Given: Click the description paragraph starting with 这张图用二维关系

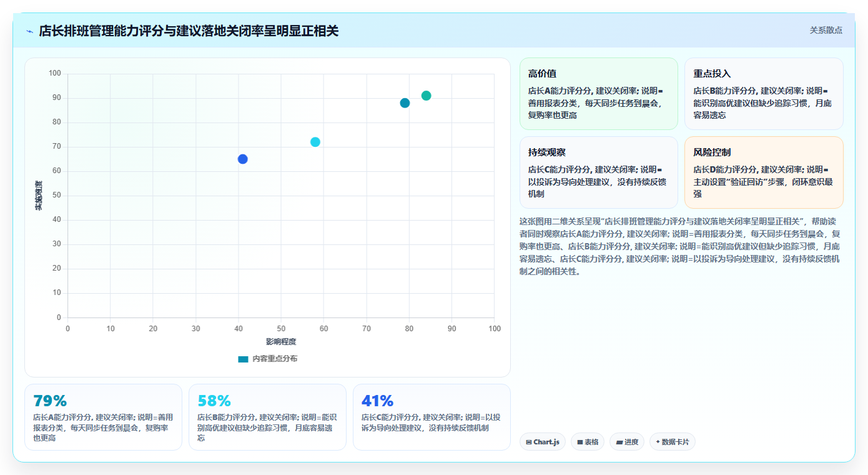Looking at the screenshot, I should [680, 246].
